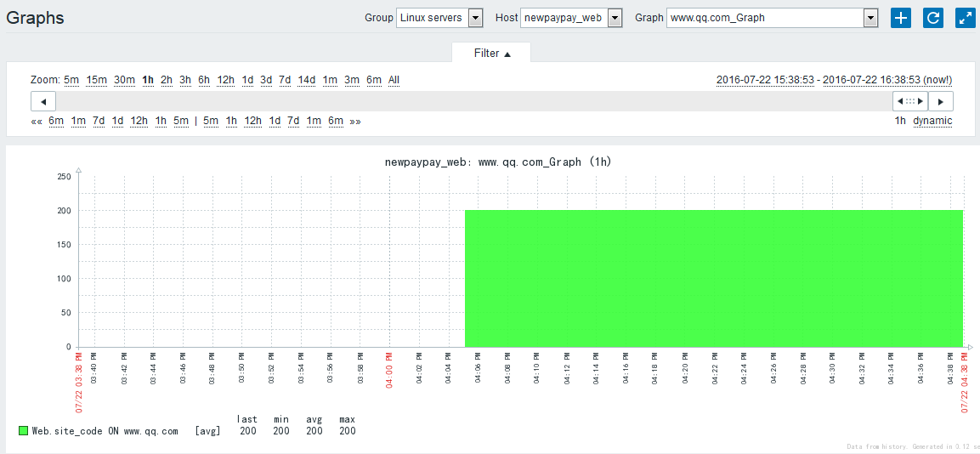Image resolution: width=980 pixels, height=454 pixels.
Task: Shift time window back by 1m
Action: click(78, 121)
